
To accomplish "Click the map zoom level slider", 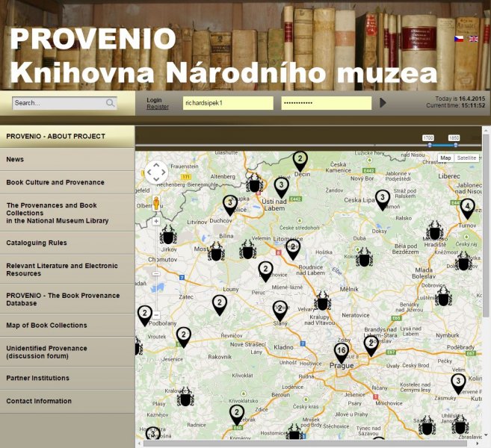I will pos(156,274).
